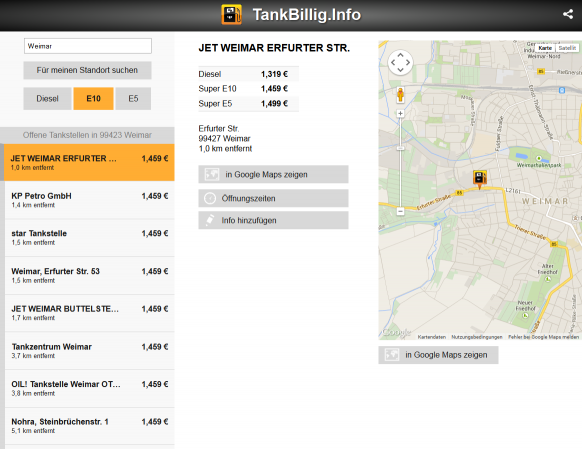Click the TankBillig.Info fuel pump logo
This screenshot has width=582, height=449.
pos(232,14)
